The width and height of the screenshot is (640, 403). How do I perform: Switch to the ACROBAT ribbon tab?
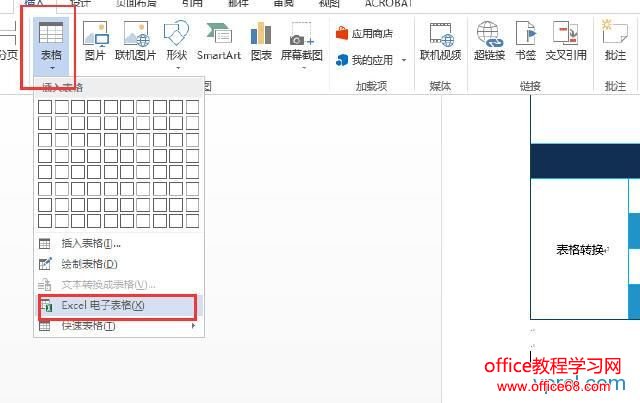(389, 4)
